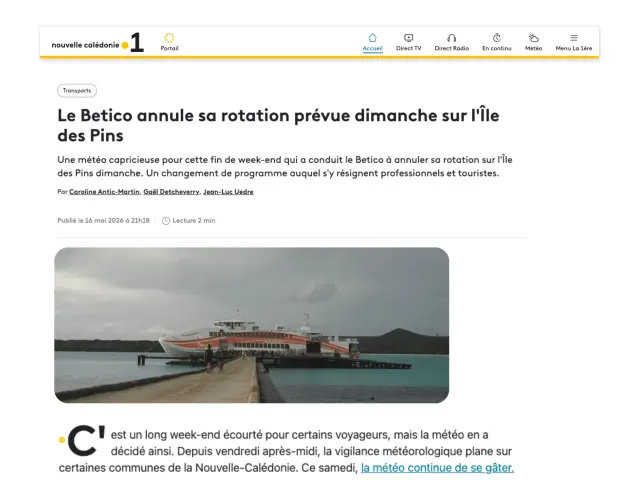
Task: Follow link 'la météo continue de se gâter'
Action: point(437,468)
